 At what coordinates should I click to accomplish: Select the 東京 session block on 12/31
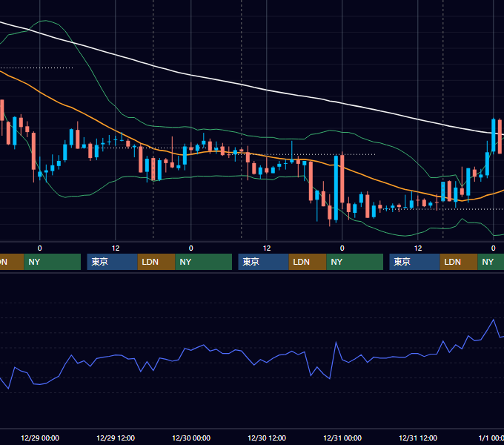coord(414,262)
